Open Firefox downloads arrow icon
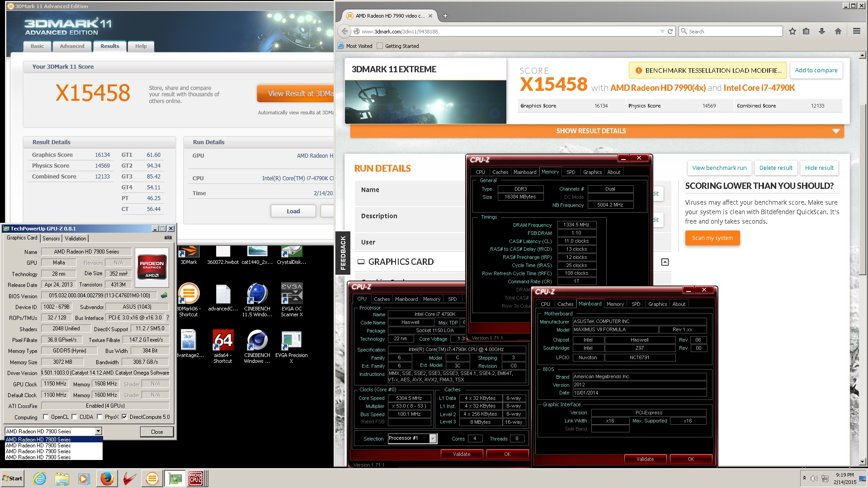Image resolution: width=868 pixels, height=488 pixels. tap(822, 31)
